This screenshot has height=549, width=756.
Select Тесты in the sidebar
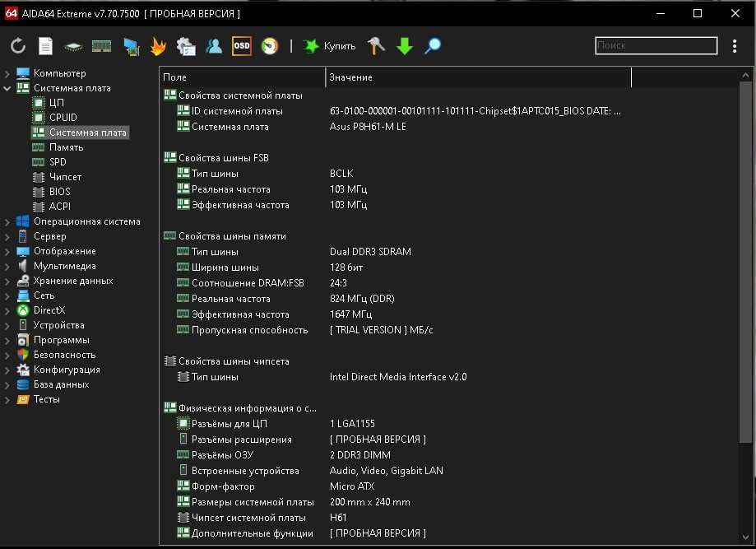point(46,399)
